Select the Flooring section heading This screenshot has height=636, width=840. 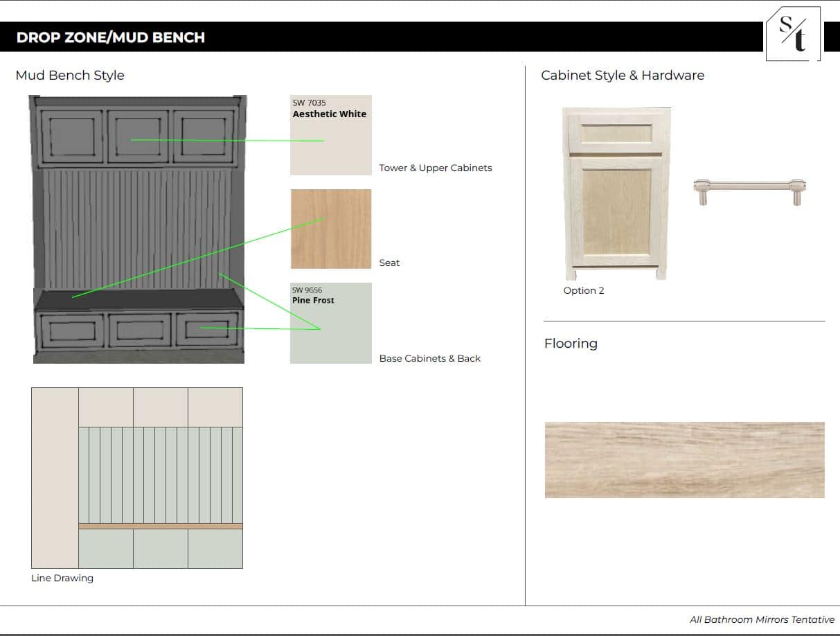click(x=571, y=344)
